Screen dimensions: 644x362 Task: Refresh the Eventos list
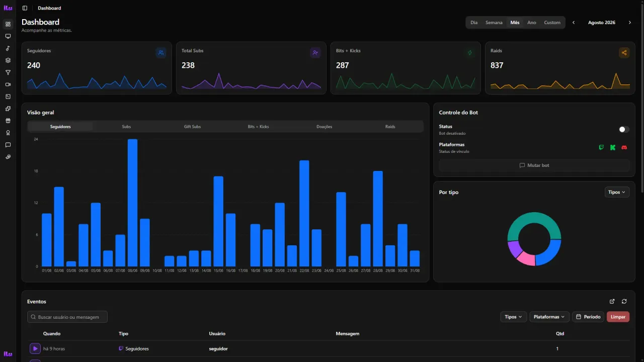(x=624, y=301)
